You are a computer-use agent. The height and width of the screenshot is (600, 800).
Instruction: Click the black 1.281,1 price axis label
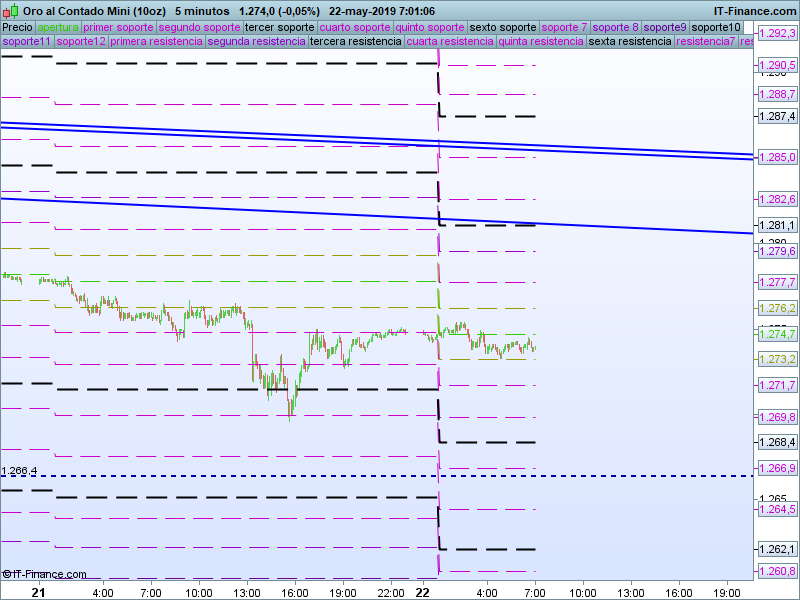pos(778,225)
